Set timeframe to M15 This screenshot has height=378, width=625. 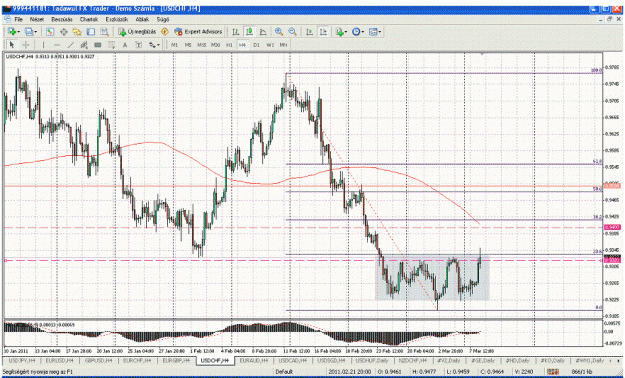click(x=202, y=45)
